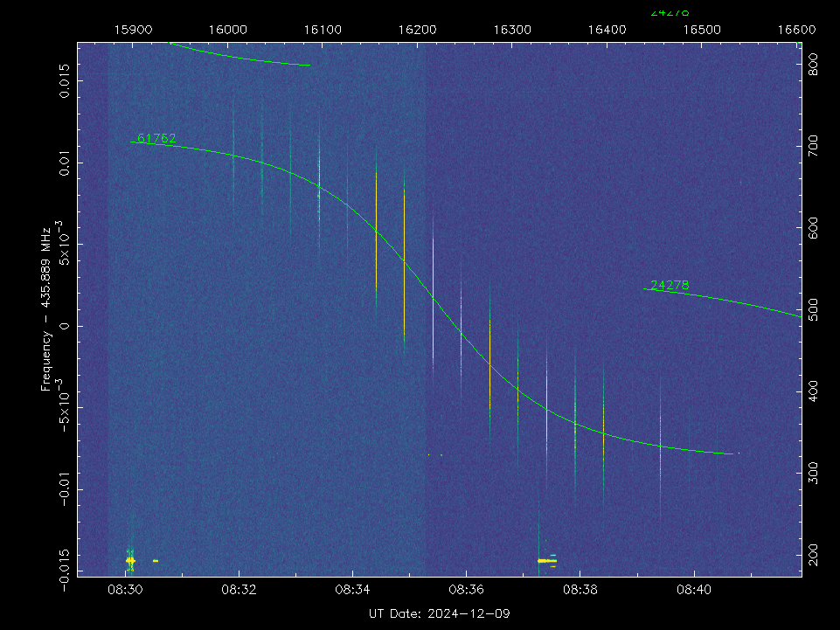Click the right axis value 300
Image resolution: width=840 pixels, height=630 pixels.
(812, 473)
